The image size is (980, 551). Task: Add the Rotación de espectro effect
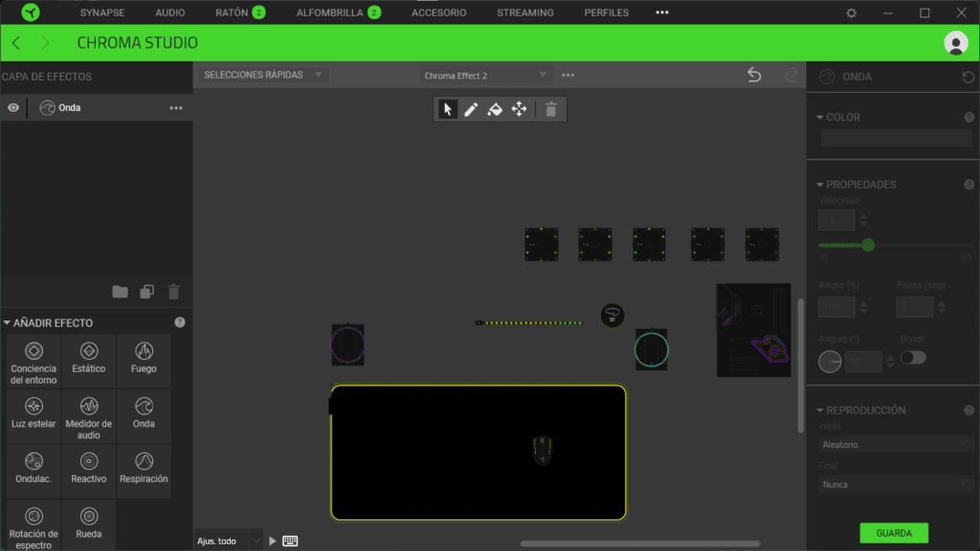[x=33, y=526]
